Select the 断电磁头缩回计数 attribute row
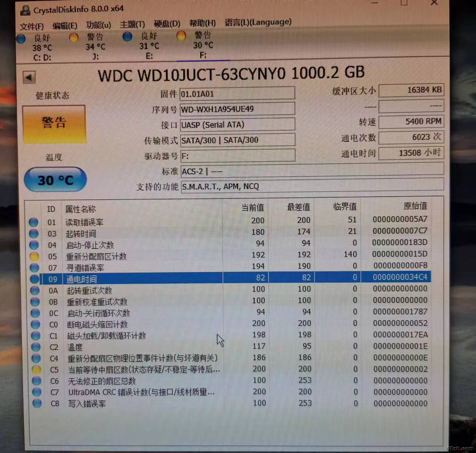This screenshot has height=453, width=476. [x=230, y=324]
